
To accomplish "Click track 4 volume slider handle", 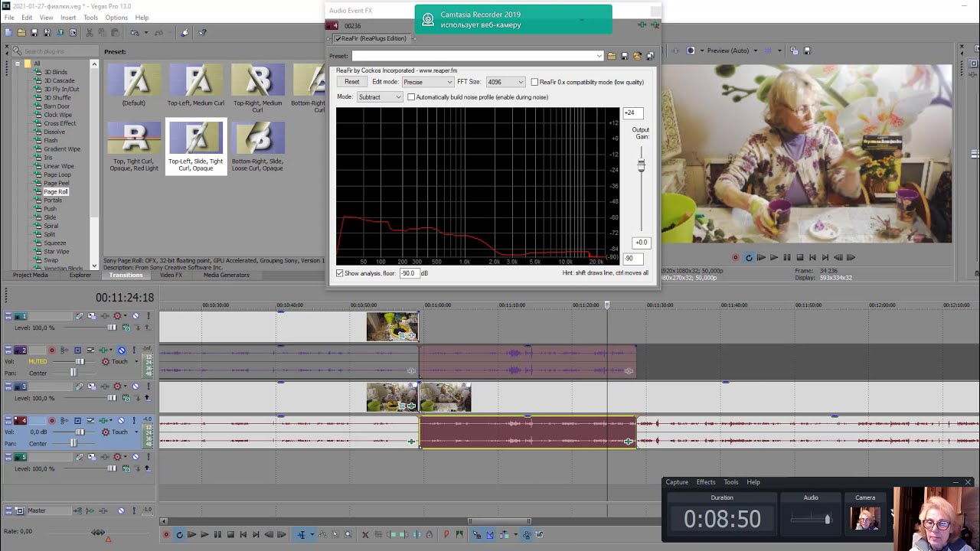I will [79, 432].
